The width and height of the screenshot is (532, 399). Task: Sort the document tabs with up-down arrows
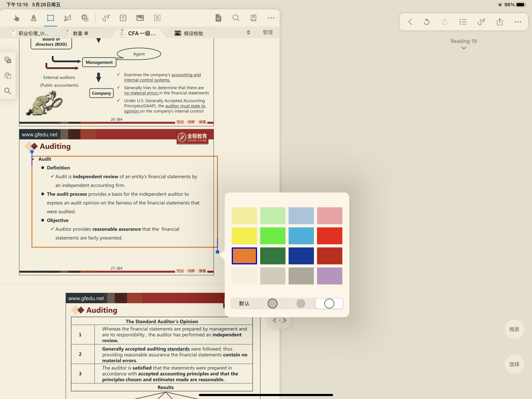point(248,33)
